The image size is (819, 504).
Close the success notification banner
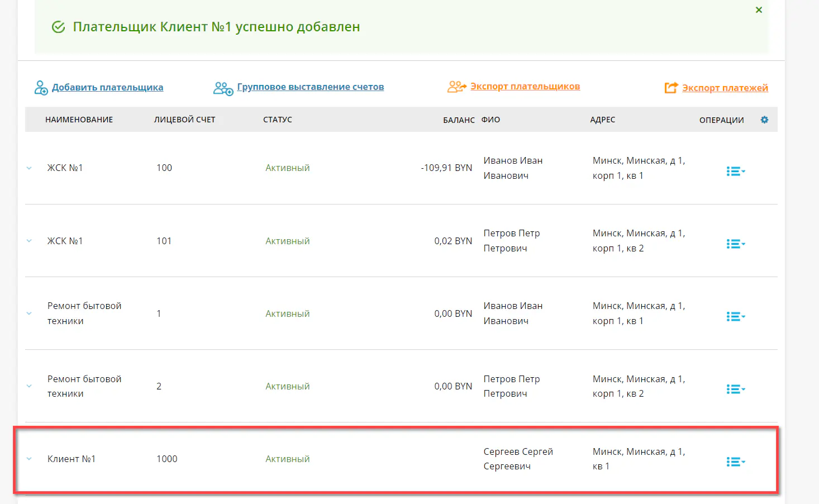coord(759,10)
